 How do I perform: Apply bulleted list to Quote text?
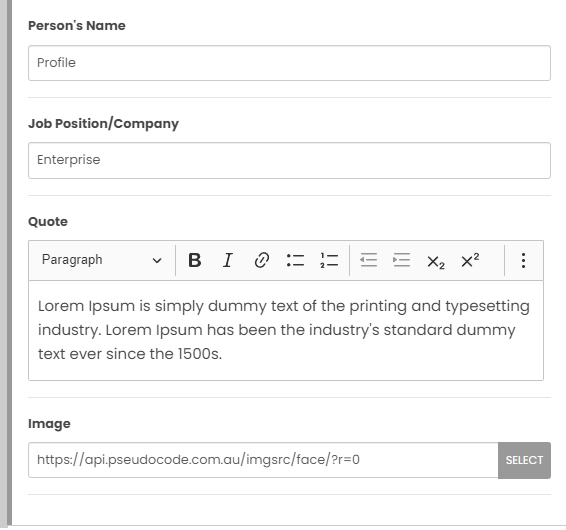click(x=295, y=260)
